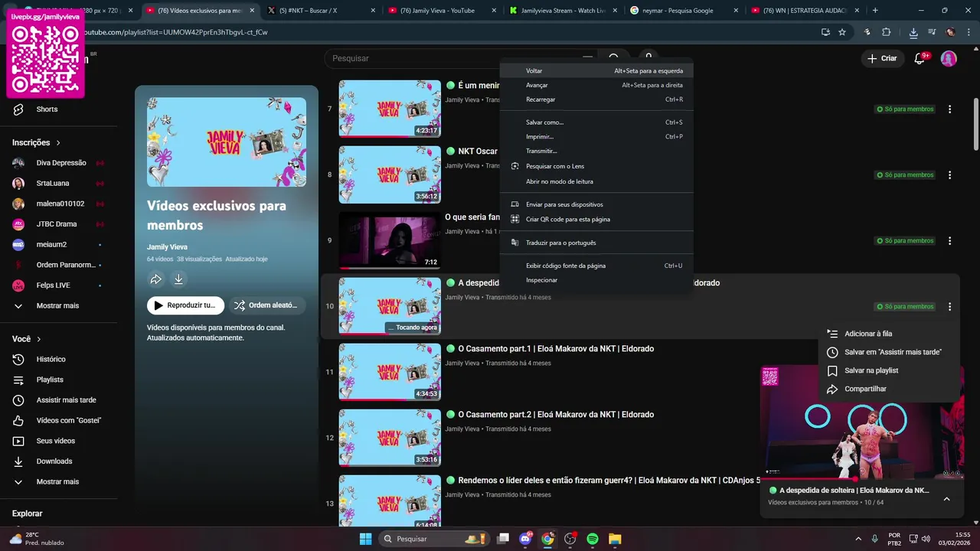
Task: Open malena010102 subscription
Action: (x=60, y=204)
